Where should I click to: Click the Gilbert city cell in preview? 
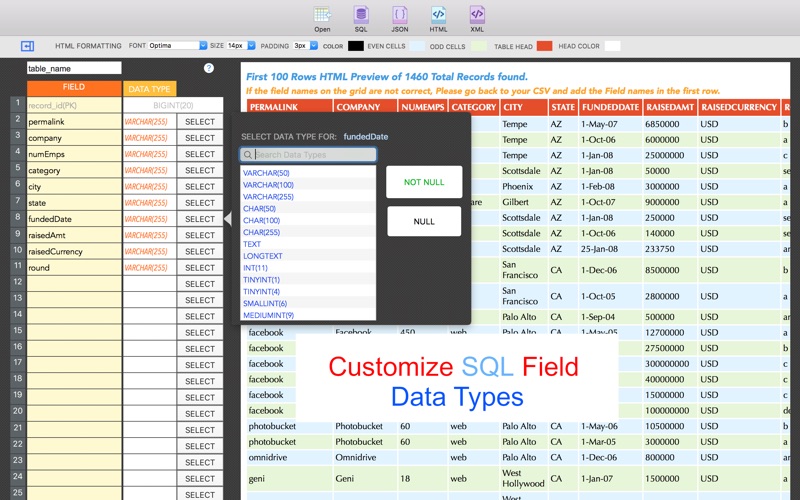point(523,202)
